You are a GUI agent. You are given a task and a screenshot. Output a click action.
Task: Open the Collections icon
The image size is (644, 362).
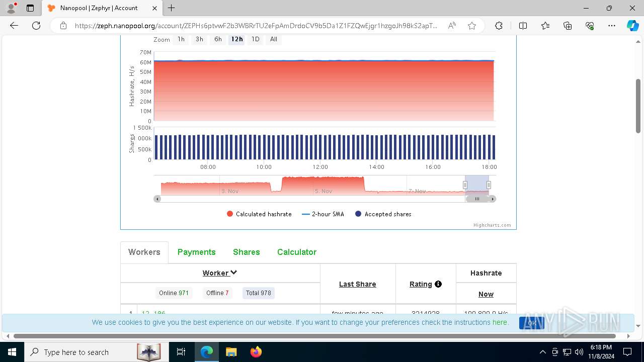(568, 26)
